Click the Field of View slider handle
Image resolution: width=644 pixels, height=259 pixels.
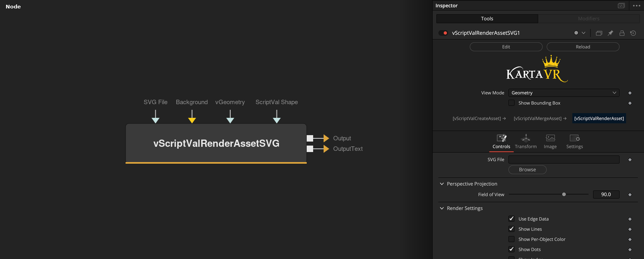click(564, 194)
